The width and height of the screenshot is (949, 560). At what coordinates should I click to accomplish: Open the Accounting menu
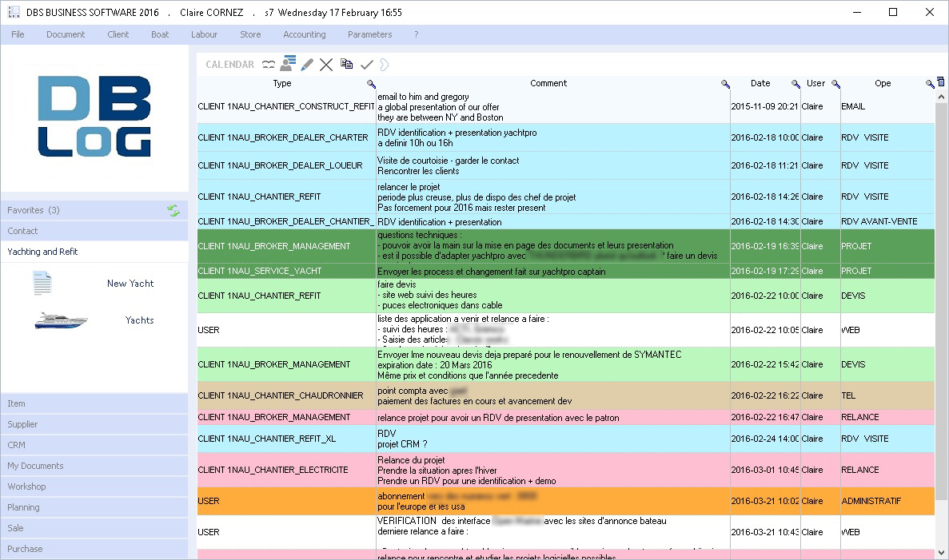pos(304,34)
